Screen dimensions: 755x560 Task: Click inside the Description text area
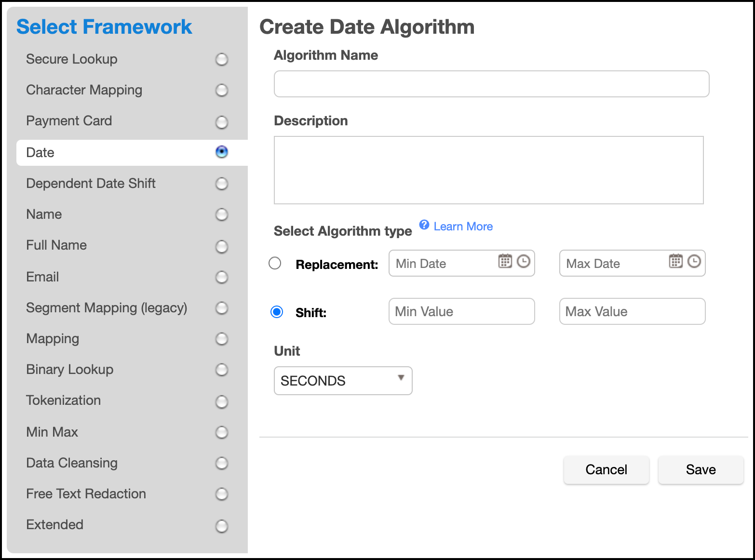pos(488,170)
